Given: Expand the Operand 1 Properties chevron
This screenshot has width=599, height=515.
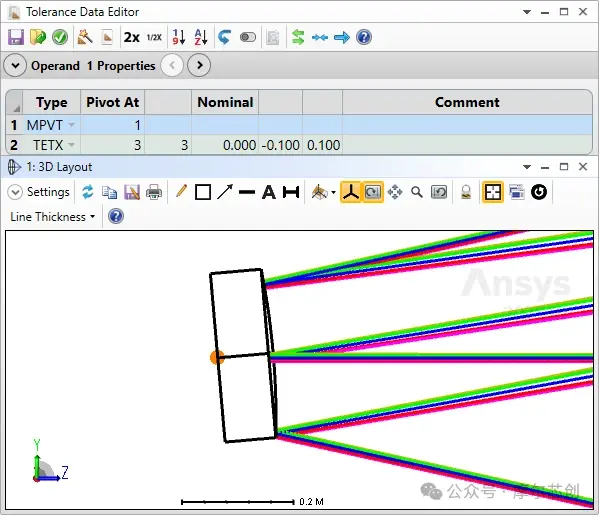Looking at the screenshot, I should click(15, 65).
